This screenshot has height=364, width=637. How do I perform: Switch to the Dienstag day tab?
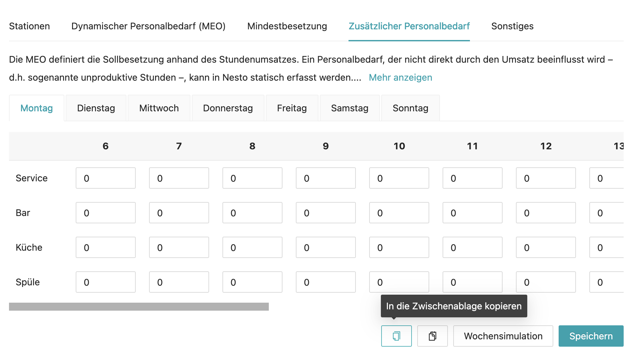[x=96, y=108]
